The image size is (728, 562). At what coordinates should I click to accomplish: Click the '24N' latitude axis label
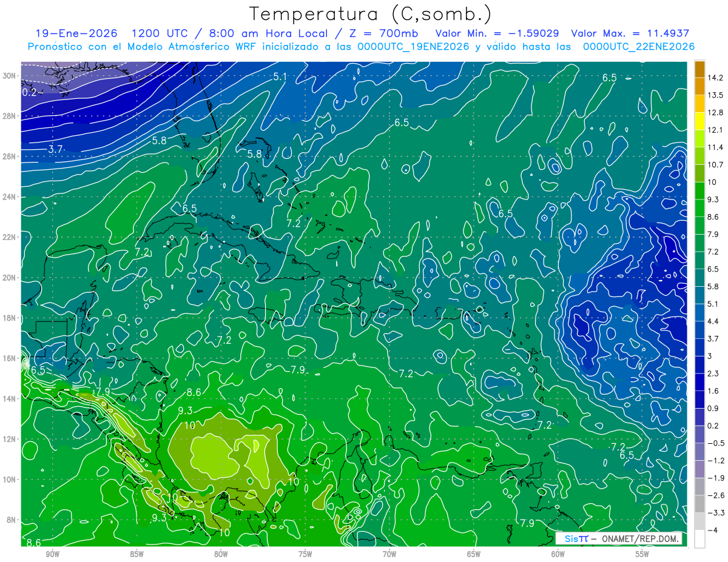coord(10,196)
